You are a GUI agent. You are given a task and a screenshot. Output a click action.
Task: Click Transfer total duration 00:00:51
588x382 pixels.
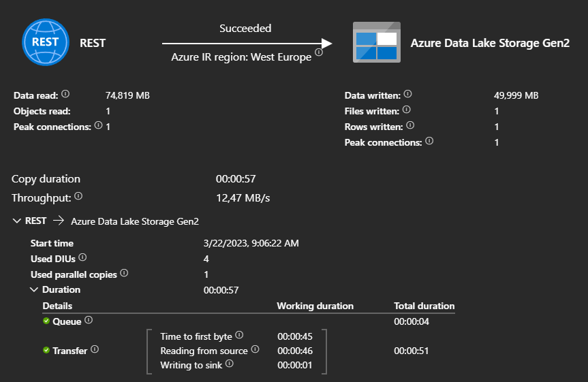click(411, 351)
